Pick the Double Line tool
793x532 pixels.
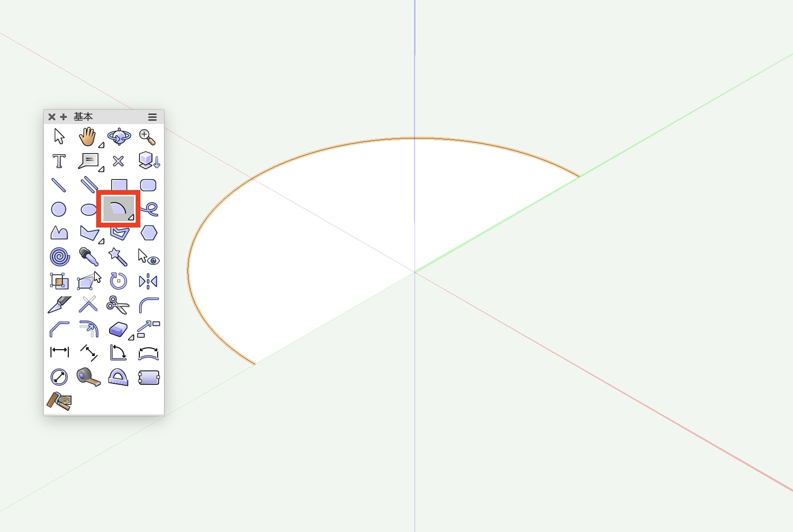(x=89, y=185)
